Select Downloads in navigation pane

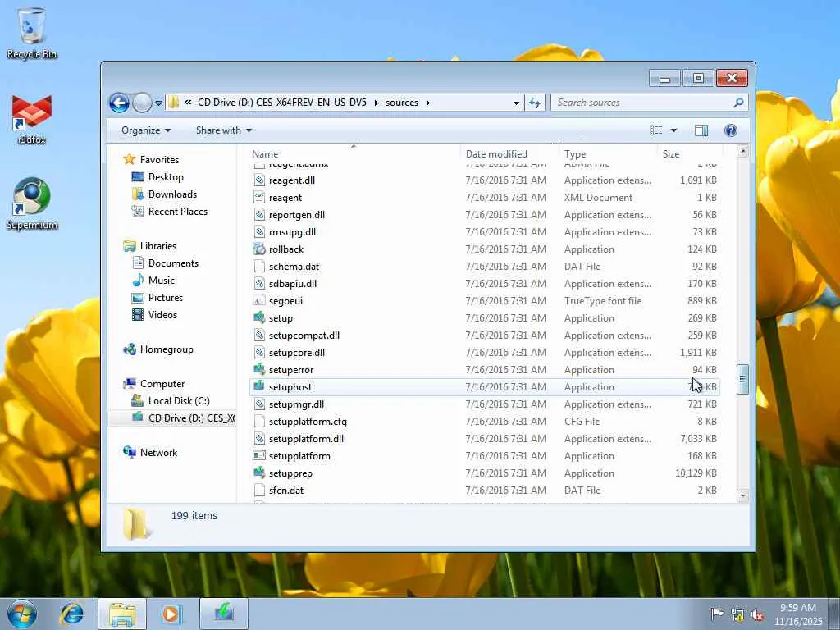(x=164, y=194)
